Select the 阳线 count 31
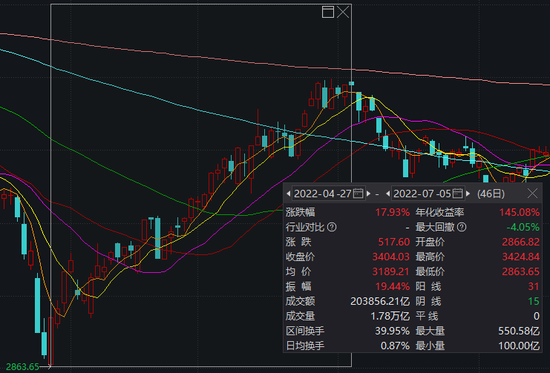 pos(534,286)
